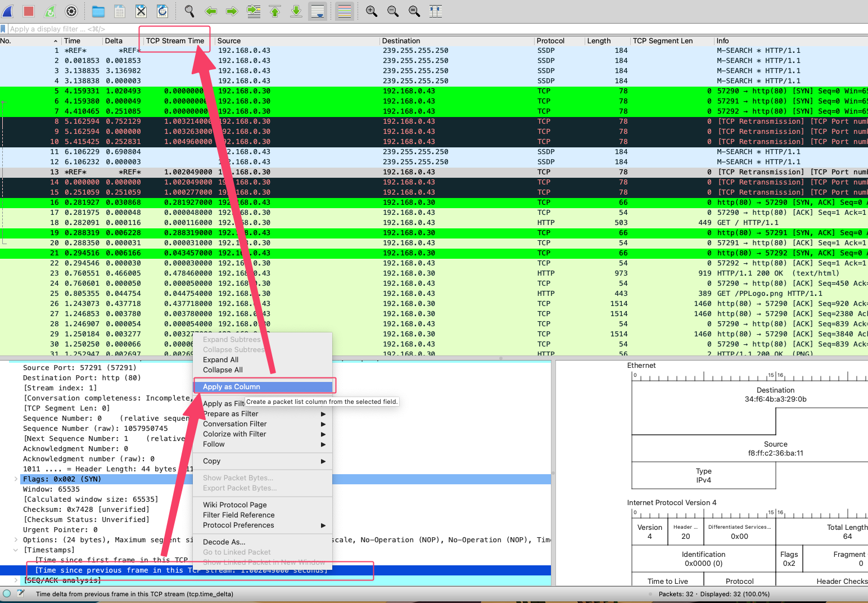Screen dimensions: 868x603
Task: Collapse the Timestamps section
Action: click(15, 550)
